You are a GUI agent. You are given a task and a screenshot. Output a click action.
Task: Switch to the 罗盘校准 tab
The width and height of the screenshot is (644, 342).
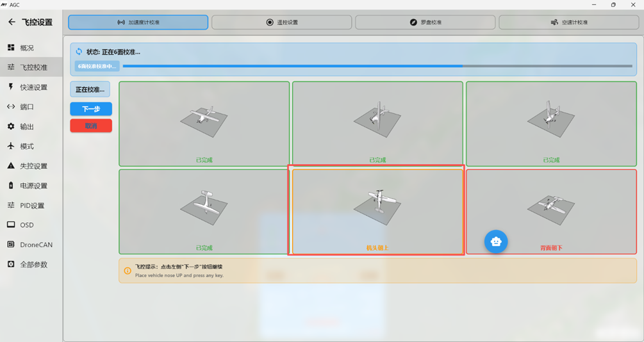click(425, 22)
